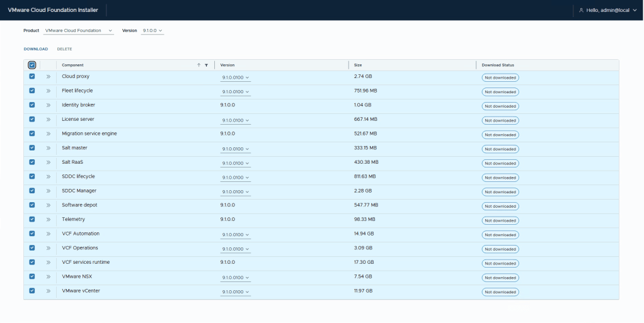The image size is (644, 323).
Task: Open Cloud proxy version dropdown
Action: tap(235, 77)
